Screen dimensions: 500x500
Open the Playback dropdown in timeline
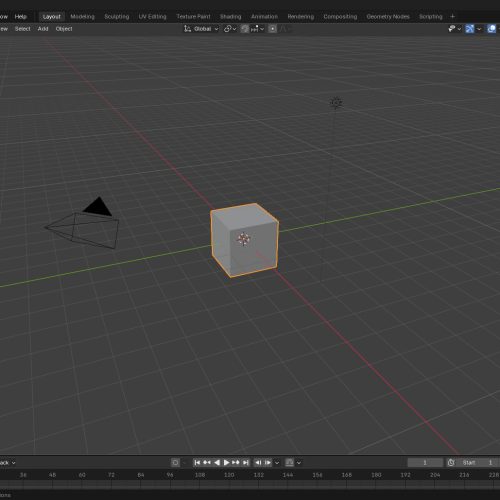point(7,462)
